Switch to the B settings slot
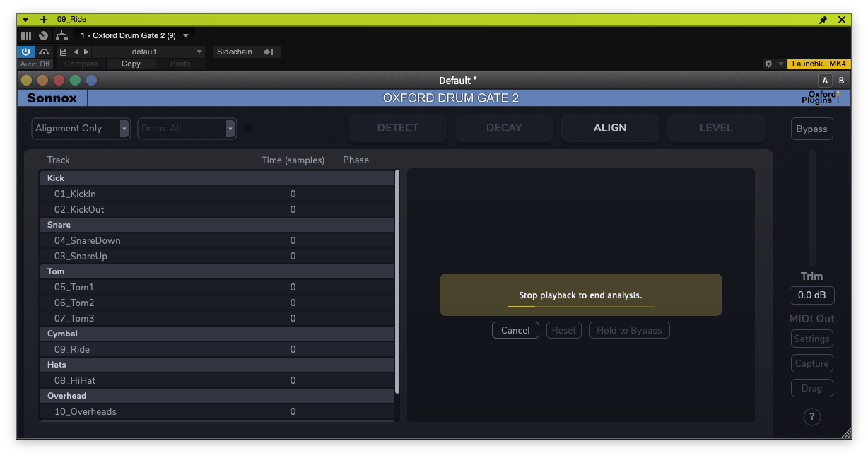The width and height of the screenshot is (868, 458). [x=841, y=81]
